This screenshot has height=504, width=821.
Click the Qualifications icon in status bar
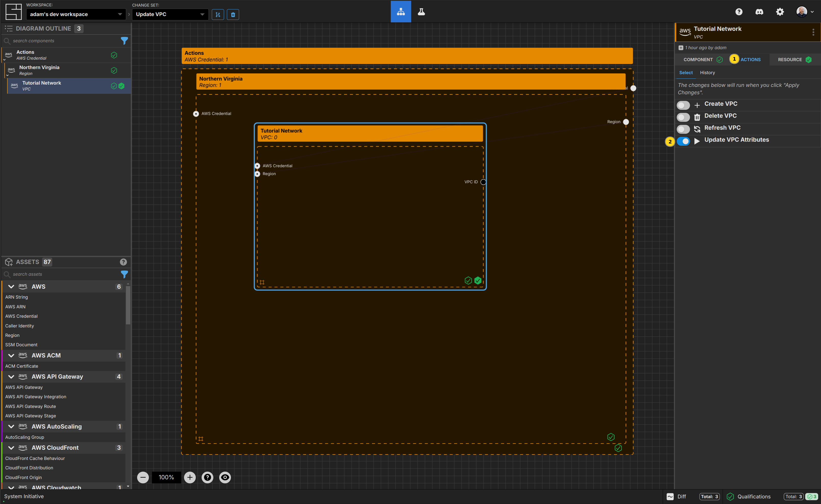730,496
